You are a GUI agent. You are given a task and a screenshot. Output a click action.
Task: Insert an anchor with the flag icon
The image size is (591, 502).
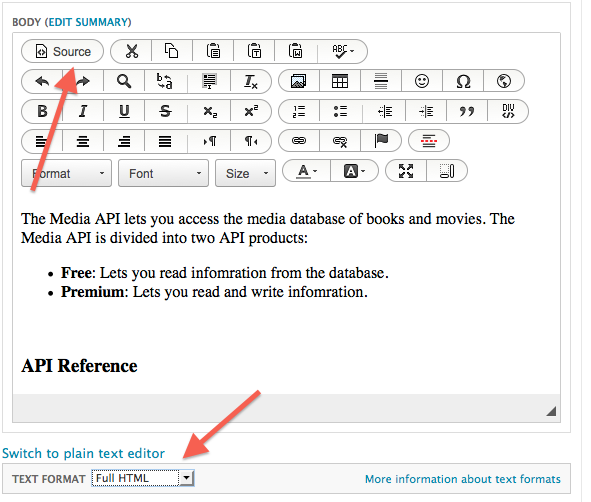pyautogui.click(x=381, y=141)
